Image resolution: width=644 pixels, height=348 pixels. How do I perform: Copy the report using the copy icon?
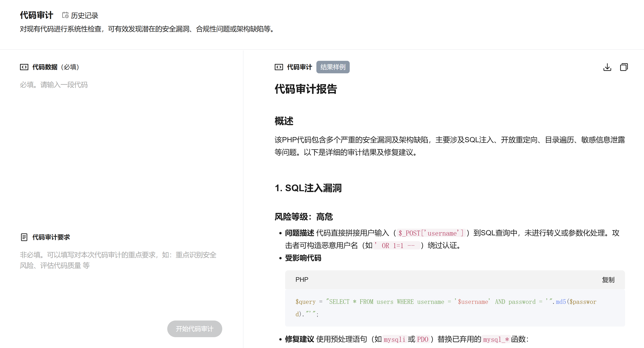[624, 67]
